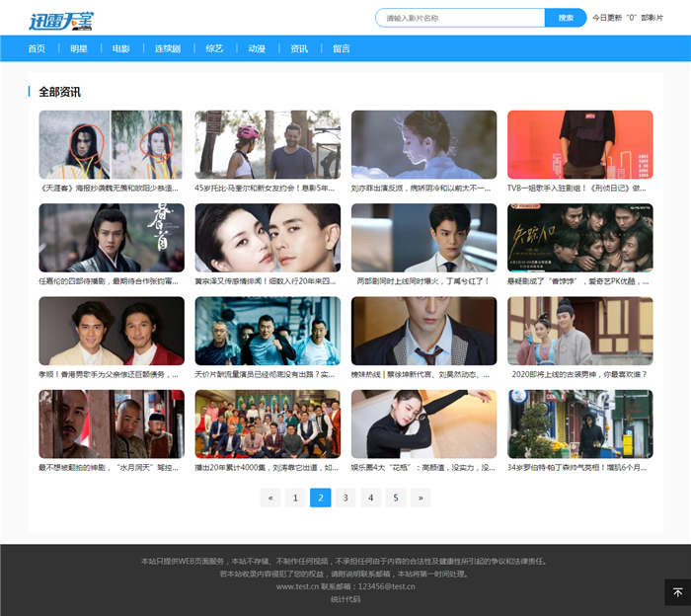Jump to pagination page 5
This screenshot has width=691, height=616.
point(396,499)
